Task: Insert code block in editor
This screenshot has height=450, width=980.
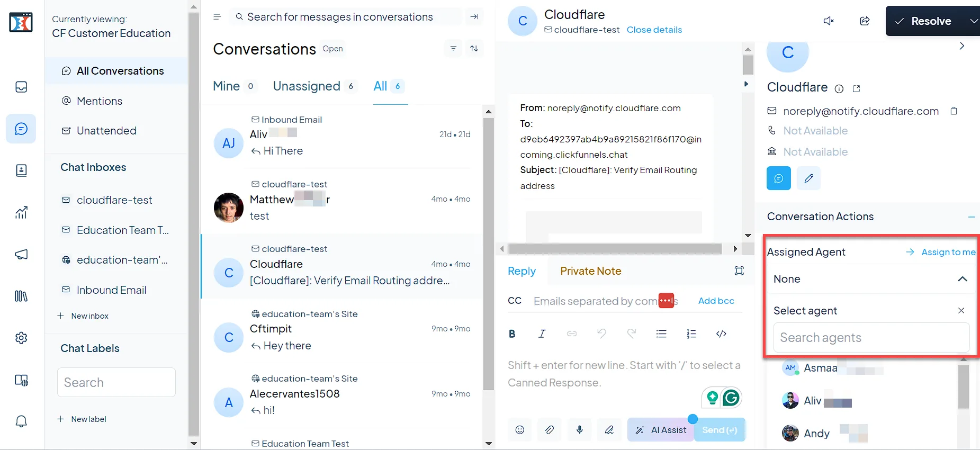Action: (x=721, y=334)
